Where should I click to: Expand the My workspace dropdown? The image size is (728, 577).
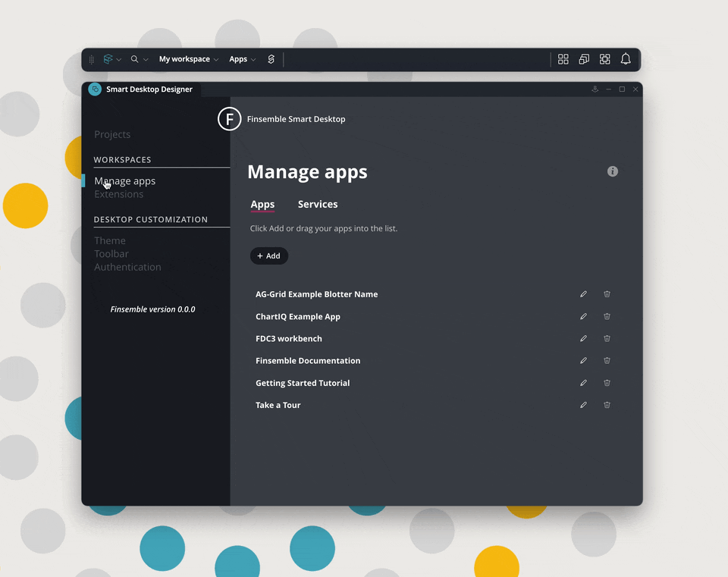pyautogui.click(x=189, y=59)
